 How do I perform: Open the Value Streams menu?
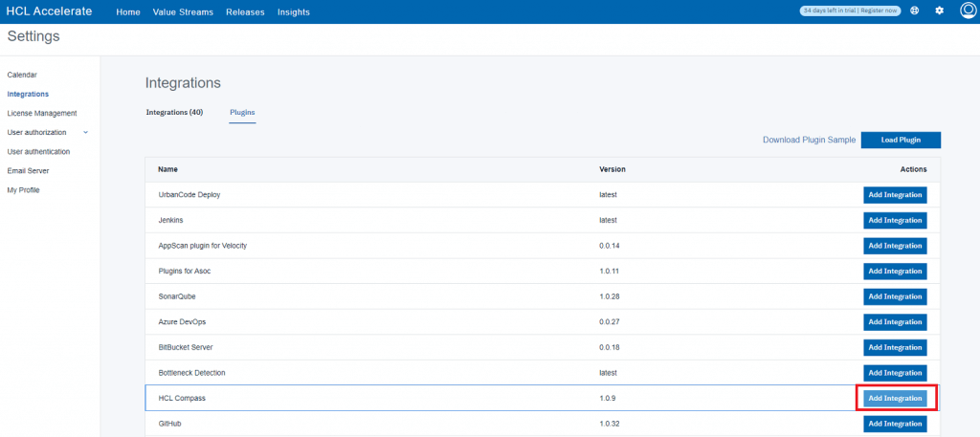click(x=183, y=11)
